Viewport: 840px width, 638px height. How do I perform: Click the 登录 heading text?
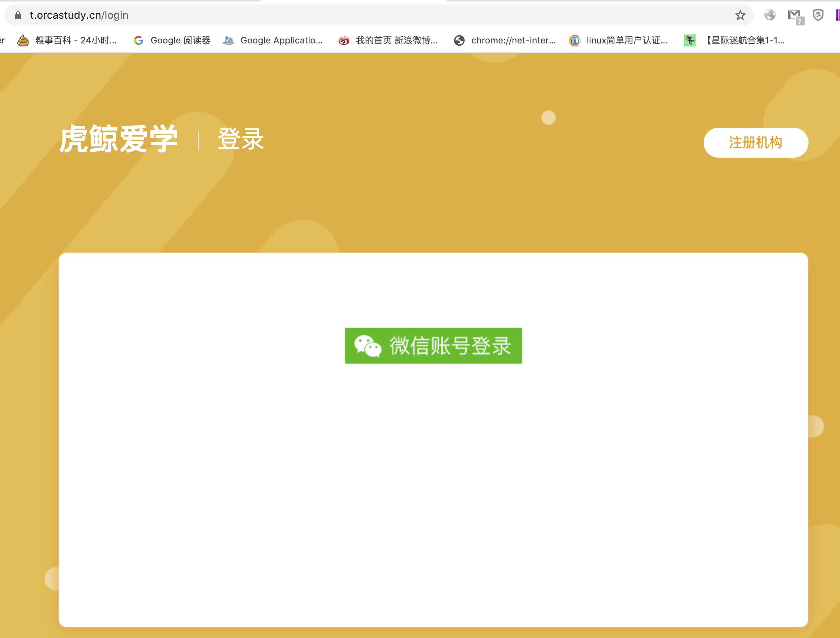pyautogui.click(x=241, y=139)
